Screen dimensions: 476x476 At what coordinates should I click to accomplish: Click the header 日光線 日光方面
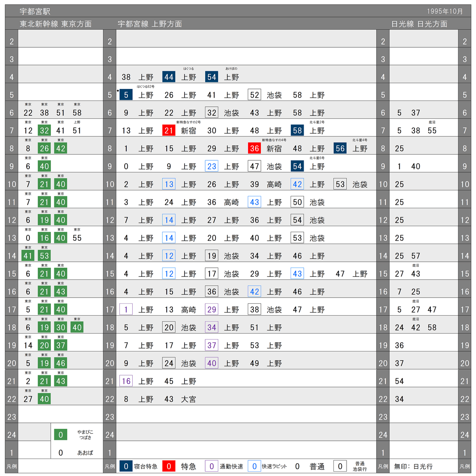[419, 24]
